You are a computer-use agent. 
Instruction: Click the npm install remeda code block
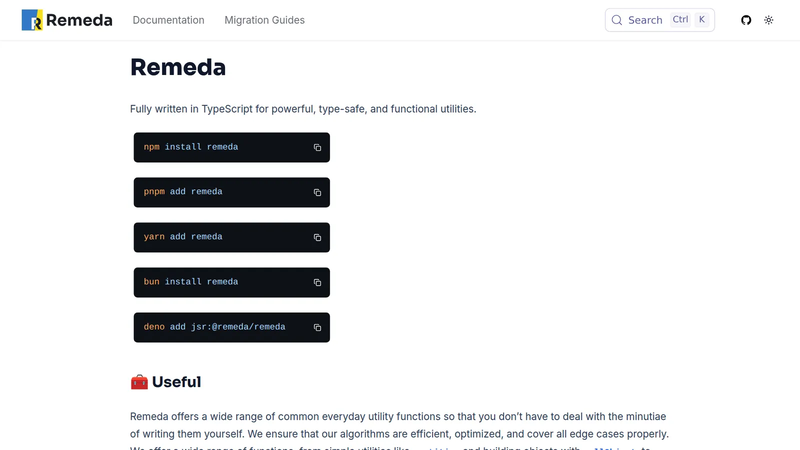pyautogui.click(x=232, y=147)
